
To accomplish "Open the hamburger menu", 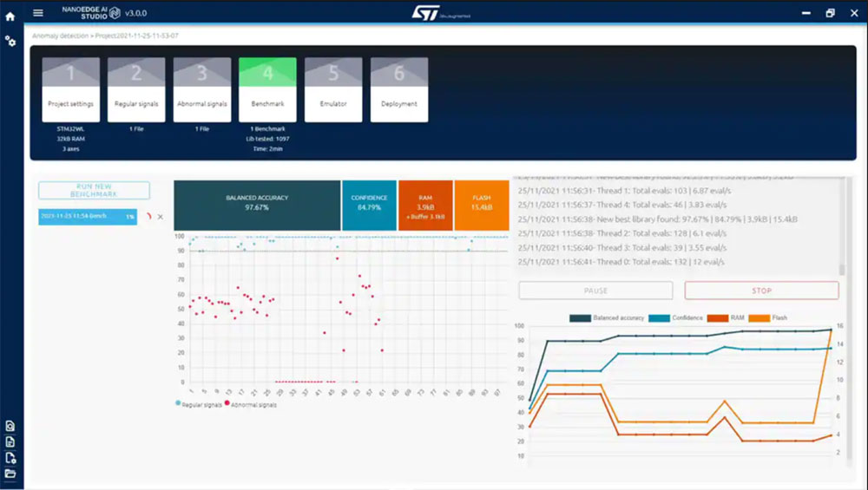I will 38,13.
